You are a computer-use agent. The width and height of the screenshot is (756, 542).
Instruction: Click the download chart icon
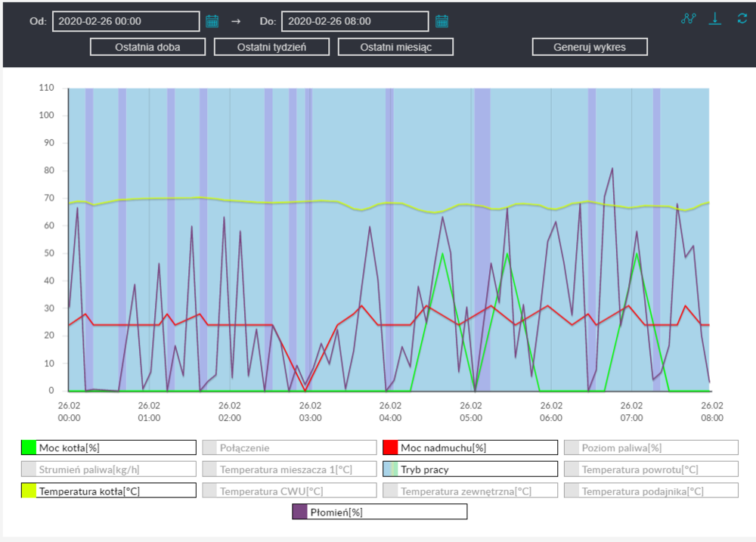(x=715, y=19)
